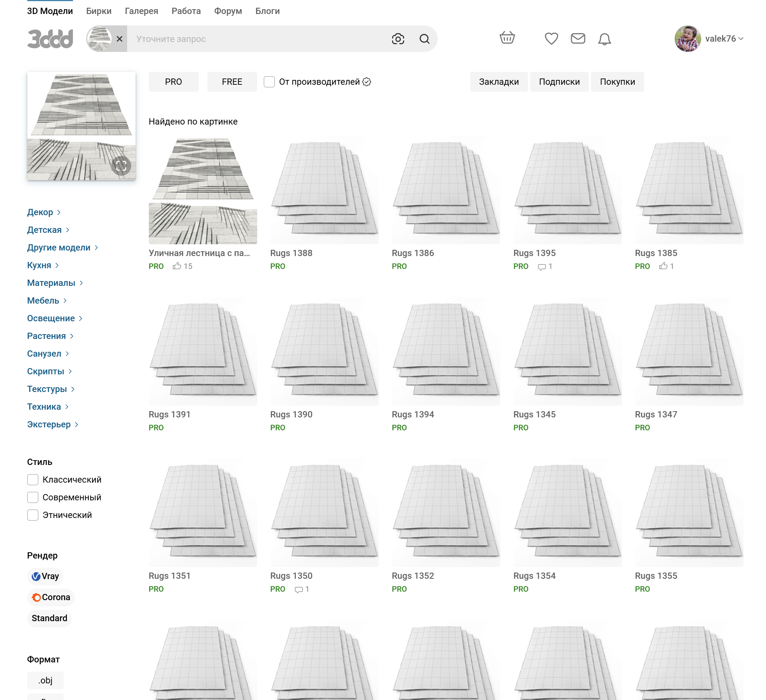Screen dimensions: 766x700
Task: Check the Этнический style checkbox
Action: pyautogui.click(x=33, y=515)
